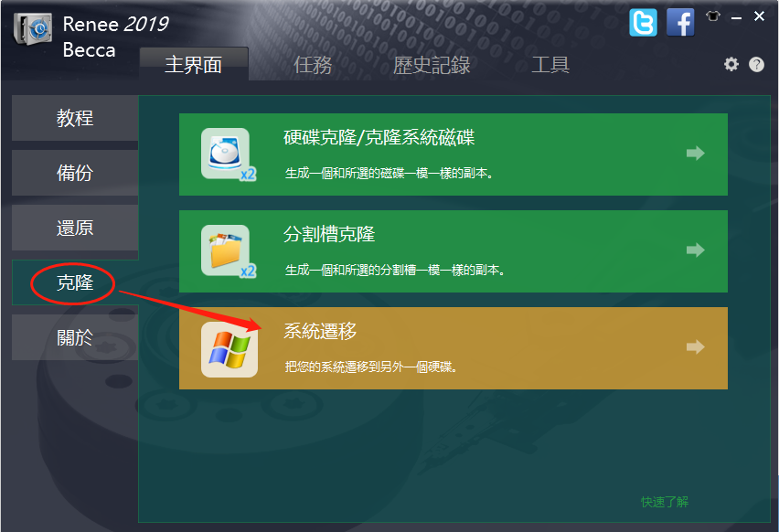
Task: Select 備份 in the sidebar
Action: pyautogui.click(x=75, y=173)
